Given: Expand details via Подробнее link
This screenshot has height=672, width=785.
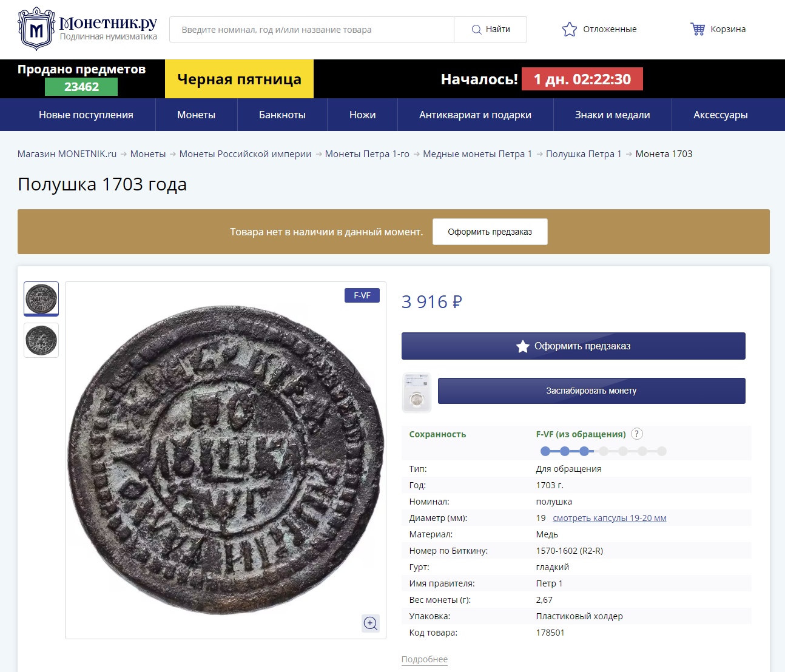Looking at the screenshot, I should coord(424,659).
